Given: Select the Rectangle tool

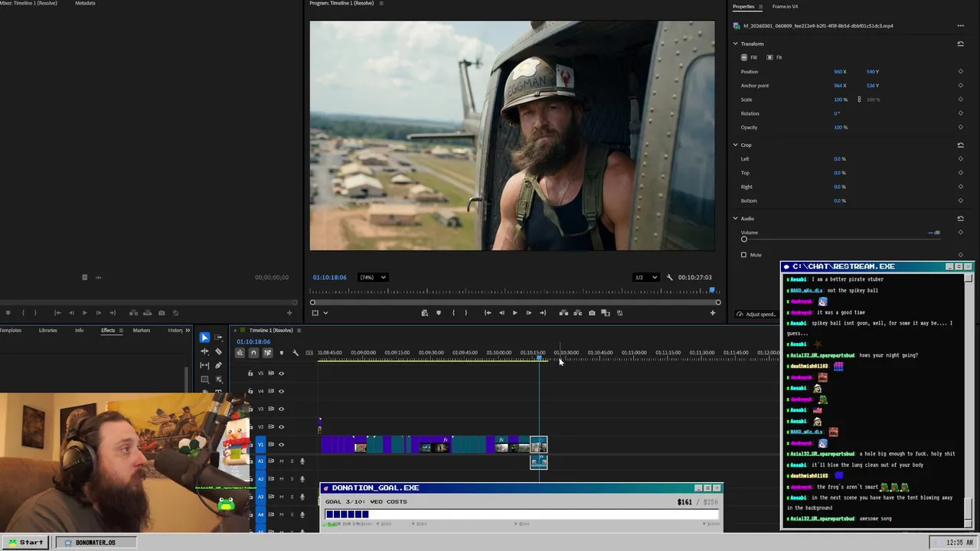Looking at the screenshot, I should tap(204, 379).
